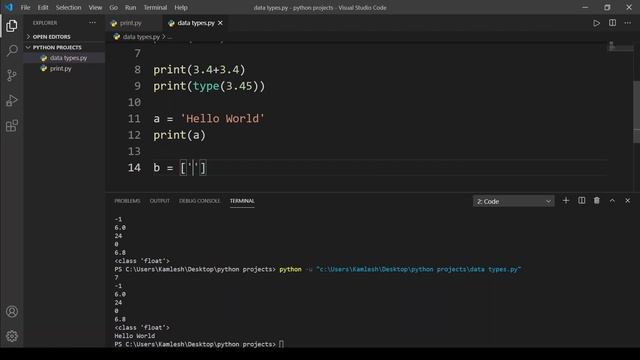Create a new terminal with plus icon
Image resolution: width=640 pixels, height=360 pixels.
566,201
